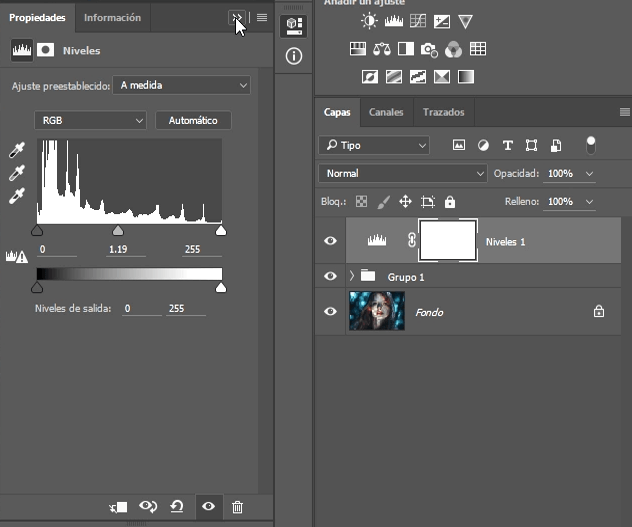
Task: Open the Relleno slider dropdown arrow
Action: [589, 202]
